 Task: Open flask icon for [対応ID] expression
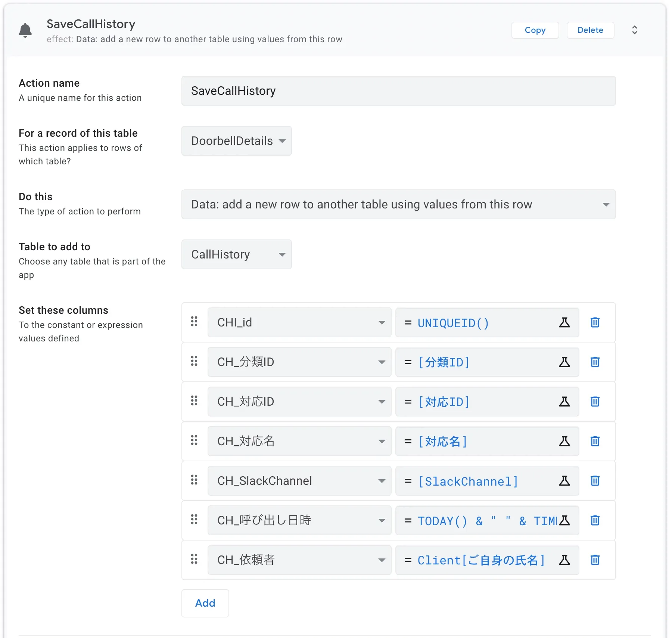point(564,402)
